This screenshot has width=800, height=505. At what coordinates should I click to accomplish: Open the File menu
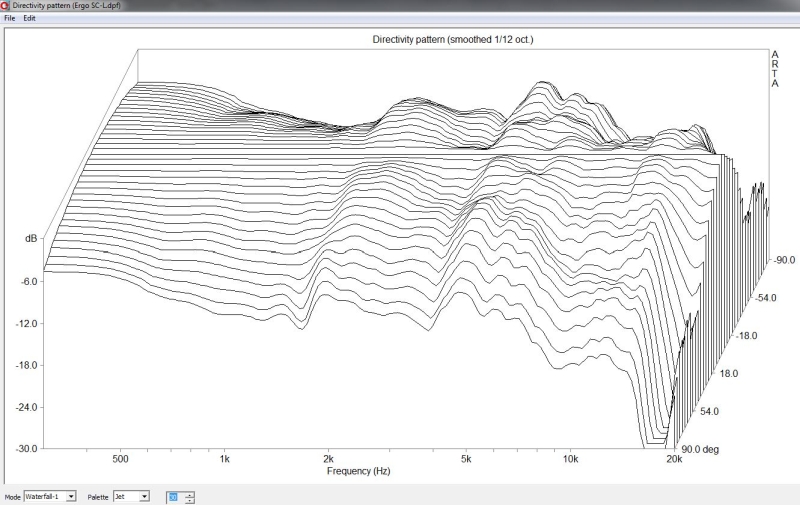[9, 18]
